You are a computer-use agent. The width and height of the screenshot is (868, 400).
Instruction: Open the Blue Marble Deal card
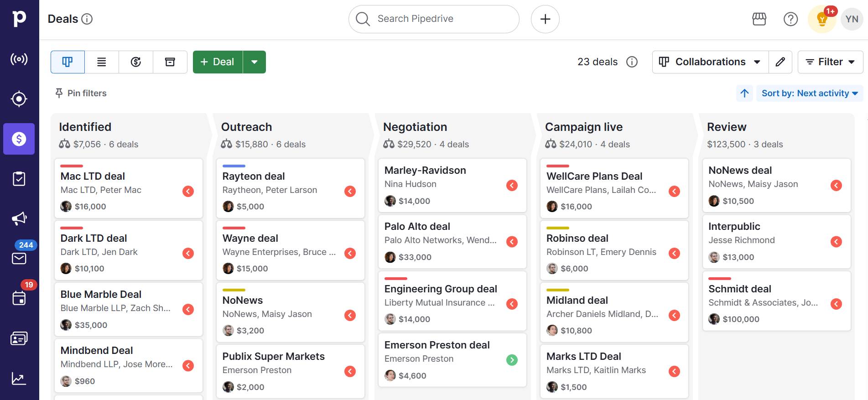pos(129,309)
